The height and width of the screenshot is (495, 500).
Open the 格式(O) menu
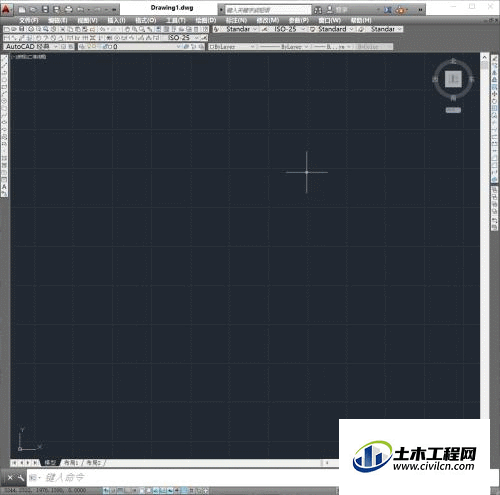146,20
